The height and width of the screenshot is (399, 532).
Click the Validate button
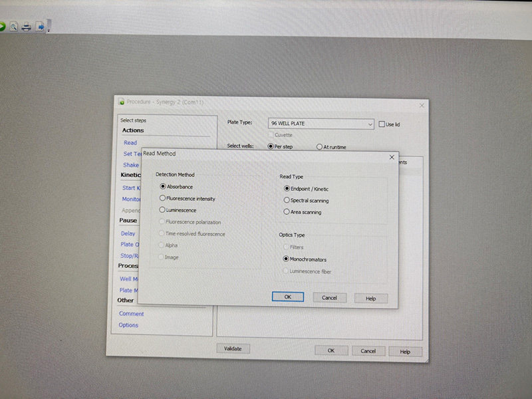point(233,349)
